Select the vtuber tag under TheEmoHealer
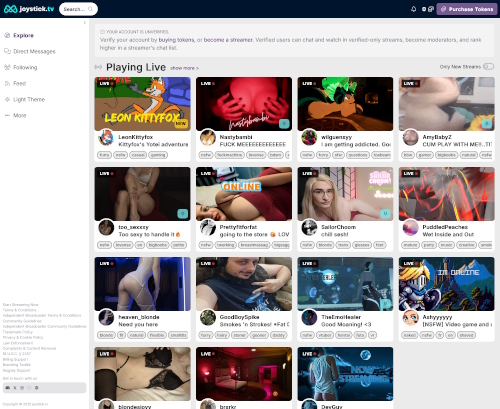The width and height of the screenshot is (500, 409). tap(325, 335)
